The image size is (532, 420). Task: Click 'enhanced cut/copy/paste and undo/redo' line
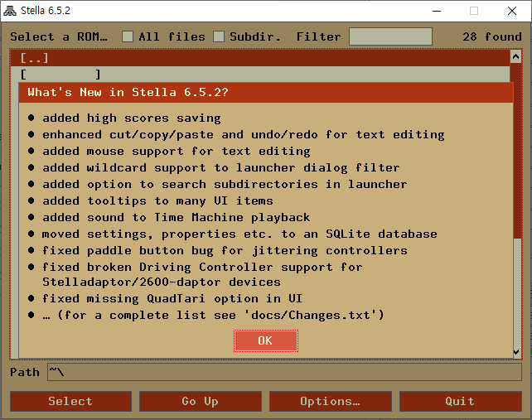(x=244, y=135)
